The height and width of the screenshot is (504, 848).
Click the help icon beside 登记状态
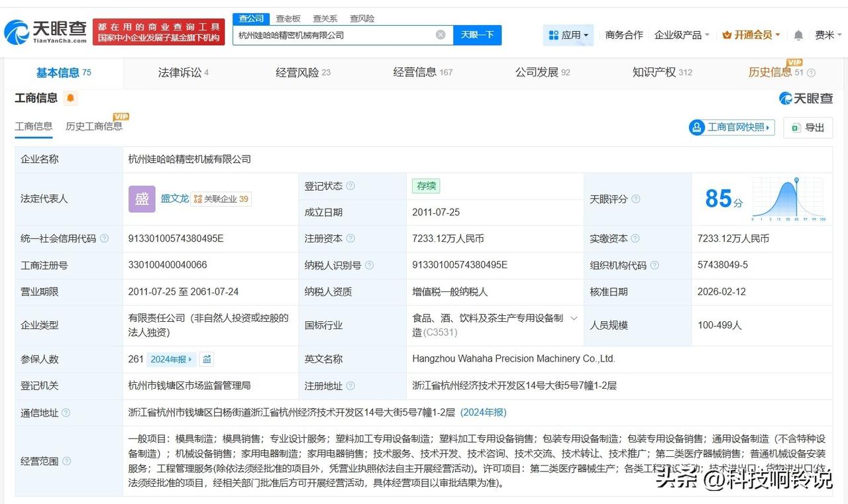(x=350, y=186)
